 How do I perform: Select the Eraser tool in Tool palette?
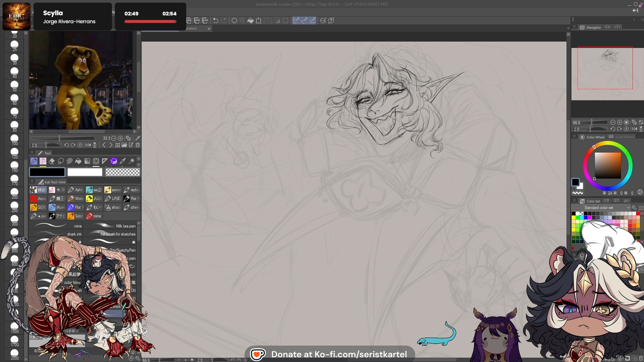pos(52,161)
